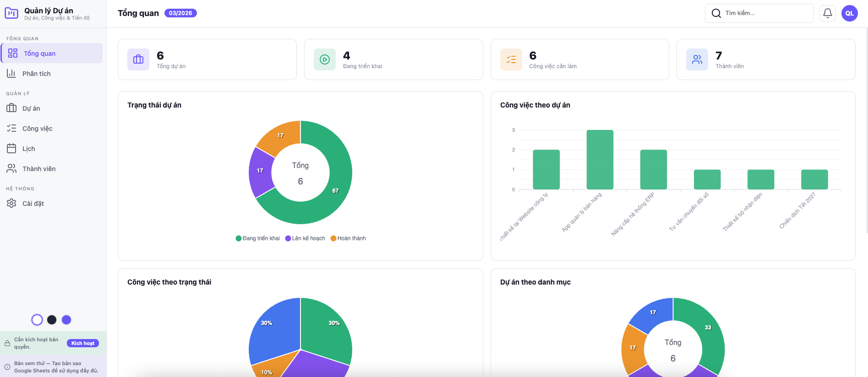This screenshot has width=868, height=377.
Task: Toggle Đang triển khai legend in status chart
Action: click(257, 238)
